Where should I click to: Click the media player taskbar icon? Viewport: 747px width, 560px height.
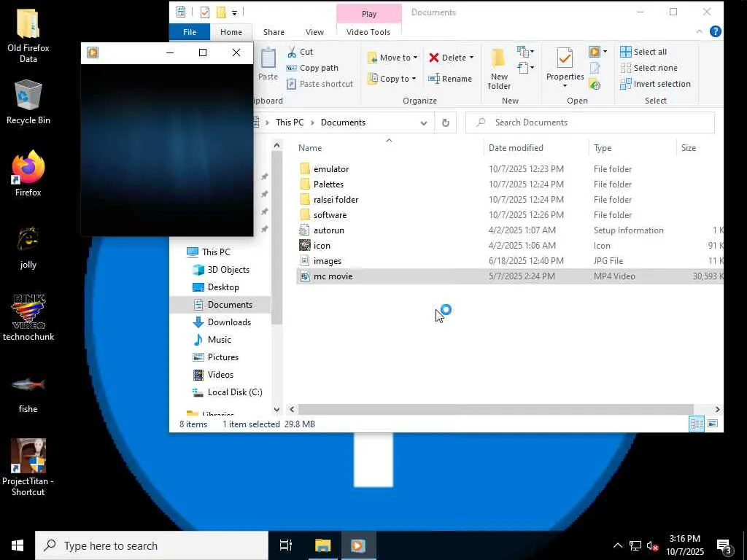point(357,545)
